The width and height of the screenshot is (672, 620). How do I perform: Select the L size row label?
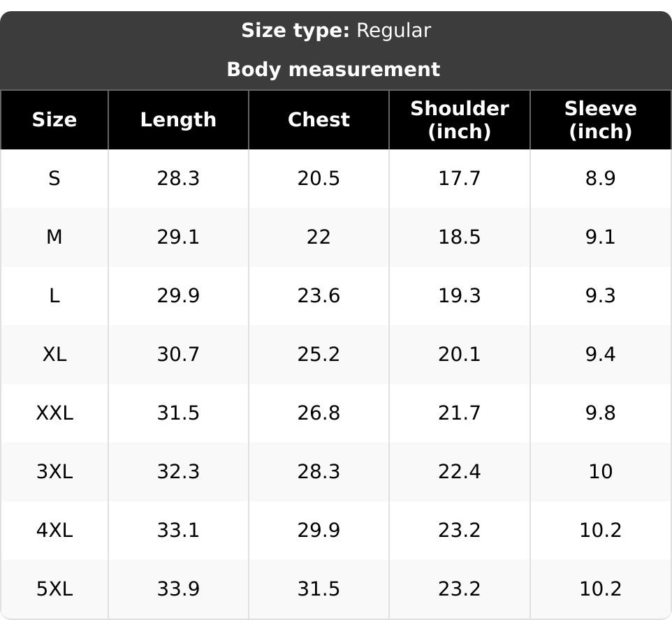click(54, 295)
